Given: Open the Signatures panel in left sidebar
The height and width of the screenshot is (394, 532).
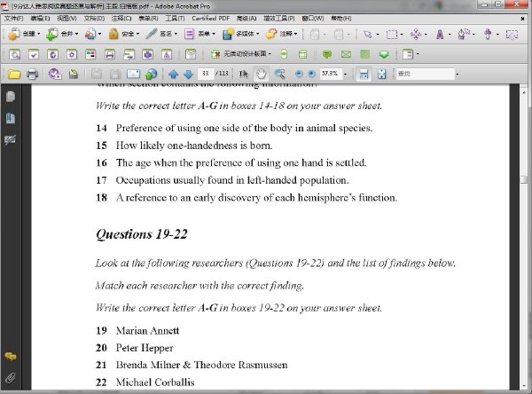Looking at the screenshot, I should pos(11,139).
